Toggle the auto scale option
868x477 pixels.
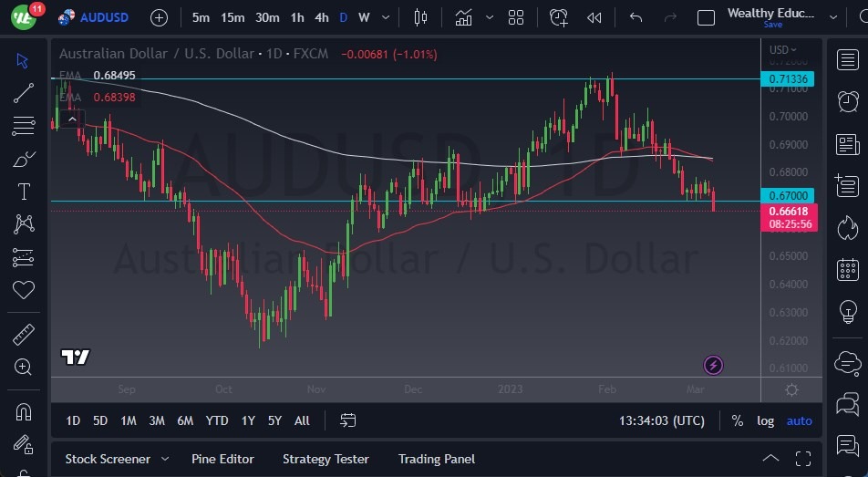pos(799,420)
